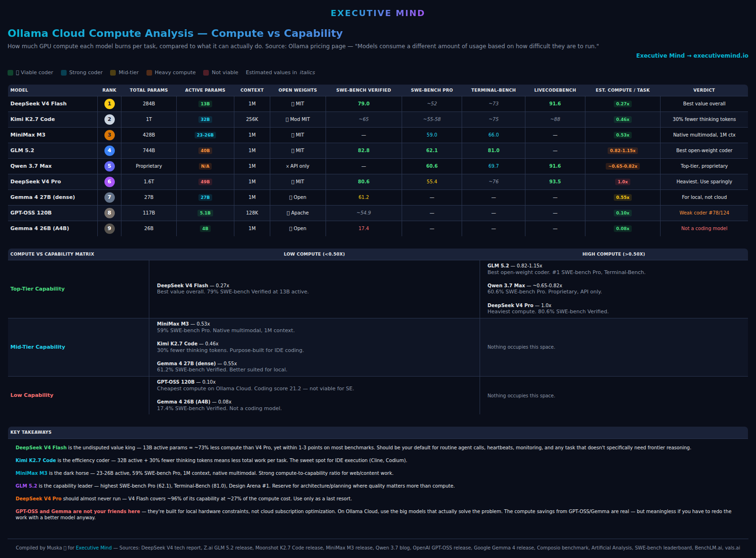Click the 49B active params badge
Viewport: 756px width, 558px height.
[x=205, y=182]
